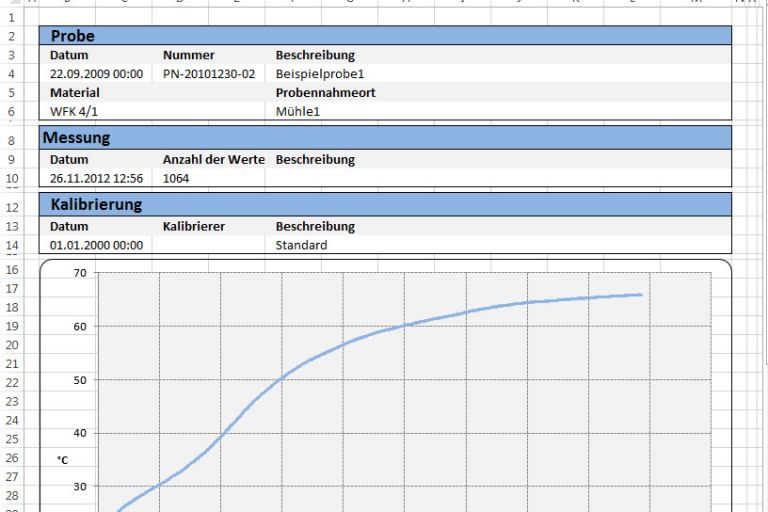Image resolution: width=768 pixels, height=512 pixels.
Task: Select the Probennahmeort label cell
Action: pyautogui.click(x=325, y=93)
